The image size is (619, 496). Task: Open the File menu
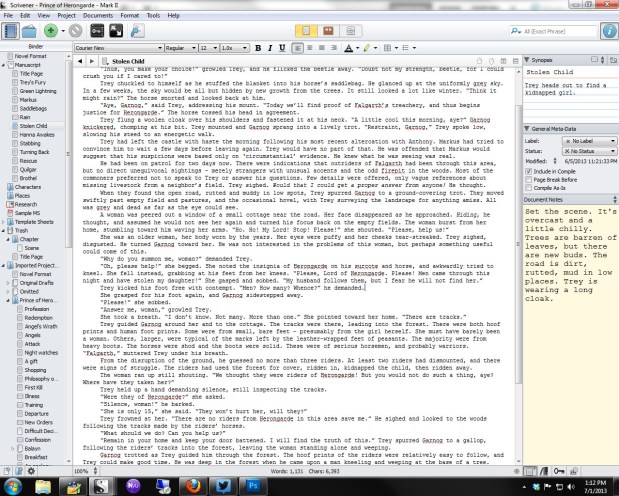[8, 15]
